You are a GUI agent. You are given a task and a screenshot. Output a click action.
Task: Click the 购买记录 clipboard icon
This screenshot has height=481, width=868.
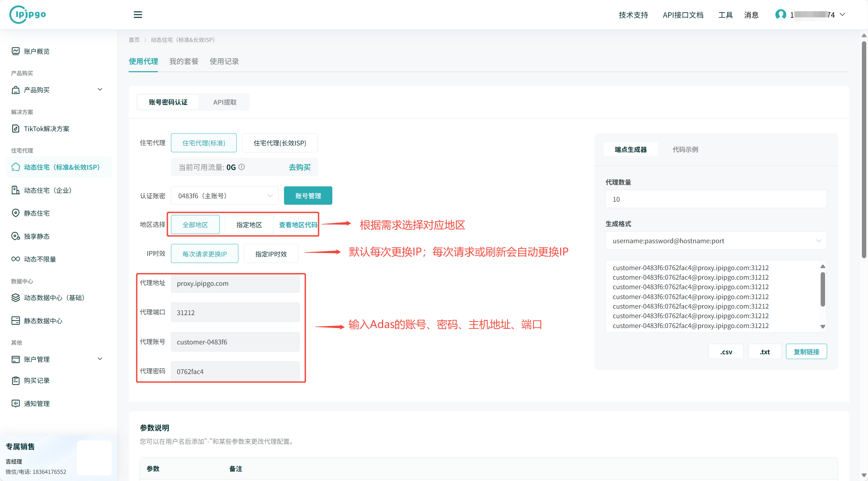pyautogui.click(x=16, y=380)
